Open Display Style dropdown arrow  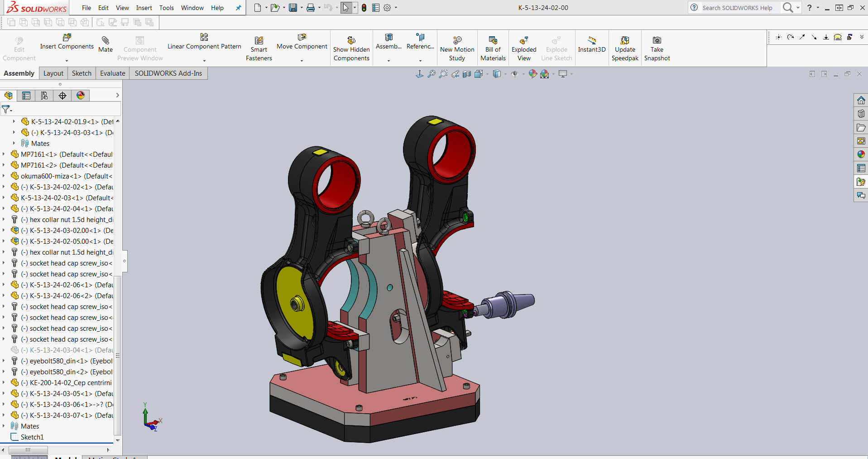coord(505,74)
